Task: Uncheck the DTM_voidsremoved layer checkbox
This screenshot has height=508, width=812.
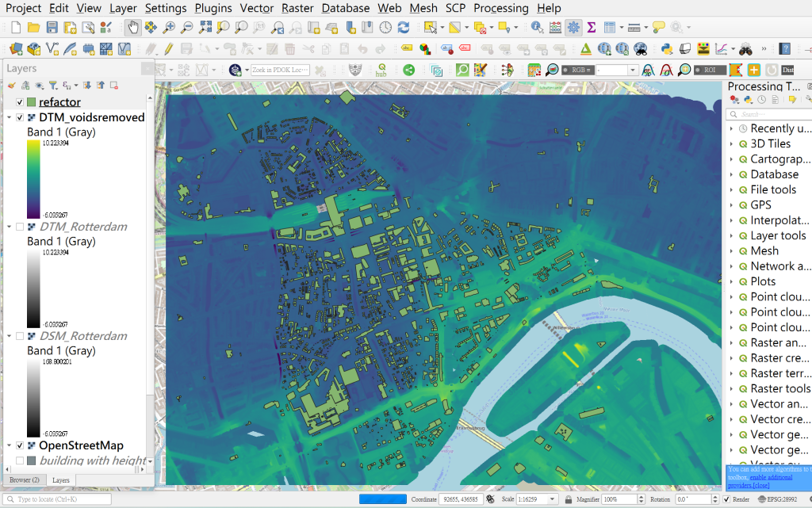Action: [20, 117]
